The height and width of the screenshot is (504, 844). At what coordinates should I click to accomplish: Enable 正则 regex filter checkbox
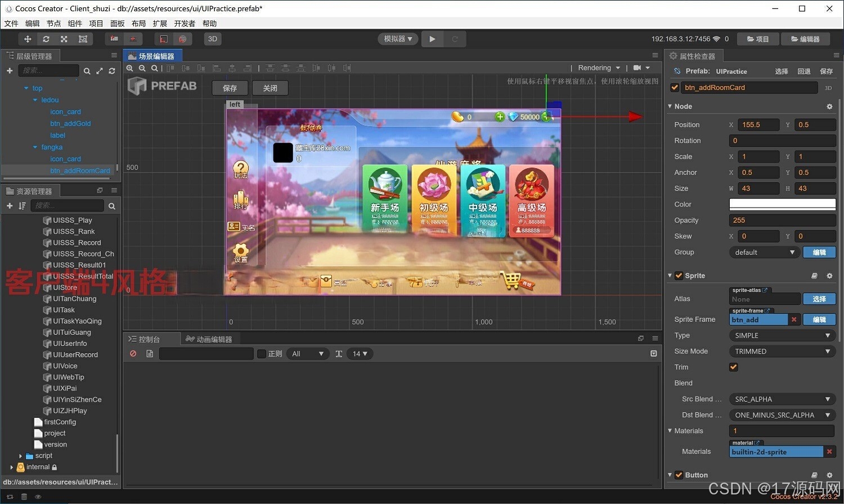[262, 354]
